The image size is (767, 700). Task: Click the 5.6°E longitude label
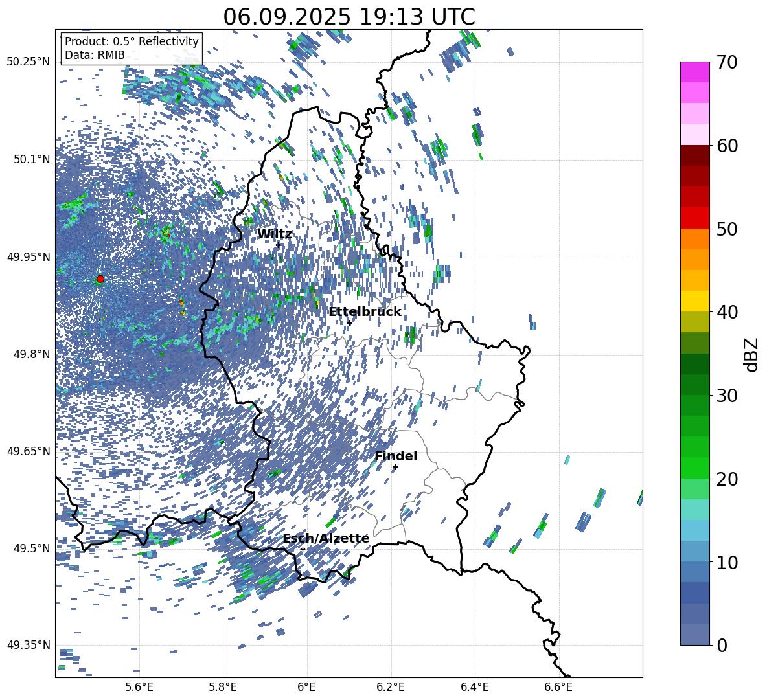click(139, 687)
